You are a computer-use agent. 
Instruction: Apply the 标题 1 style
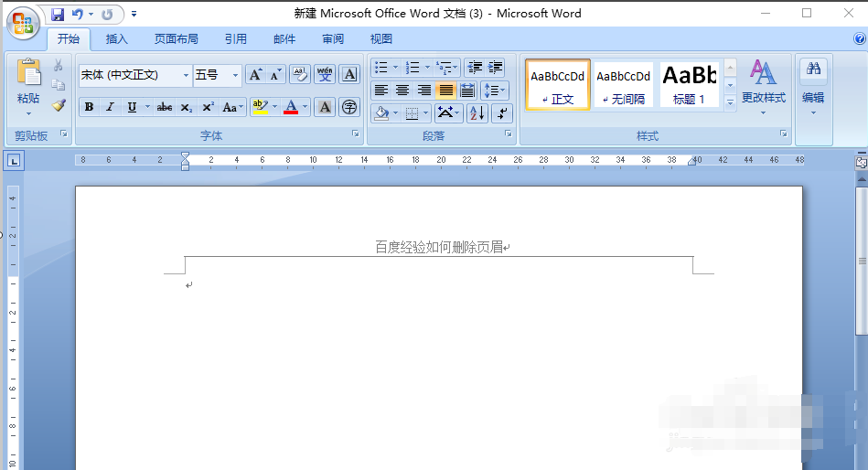coord(690,85)
